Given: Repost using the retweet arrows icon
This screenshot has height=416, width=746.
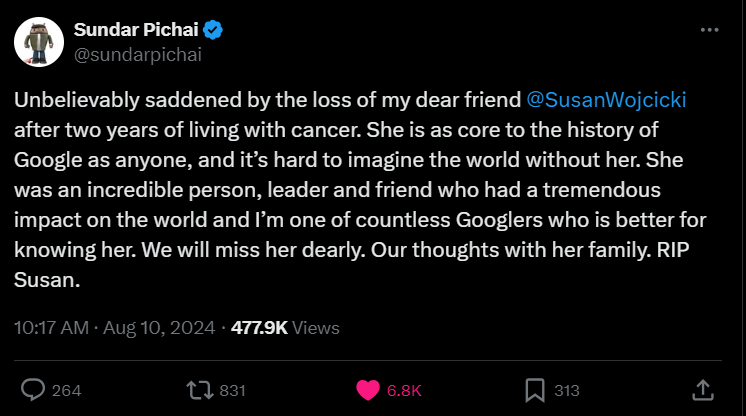Looking at the screenshot, I should point(199,389).
